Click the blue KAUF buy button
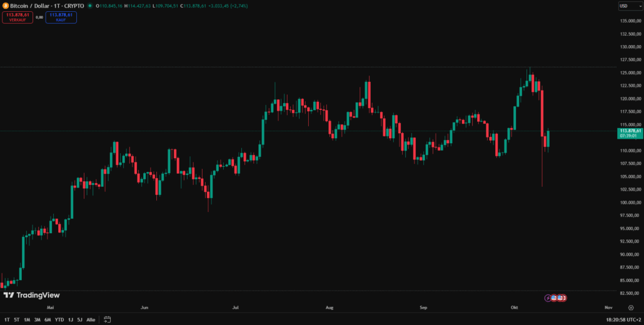 [x=61, y=17]
